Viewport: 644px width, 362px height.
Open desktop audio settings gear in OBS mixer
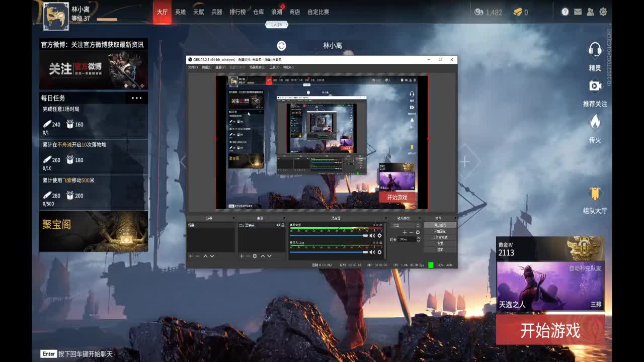tap(379, 235)
